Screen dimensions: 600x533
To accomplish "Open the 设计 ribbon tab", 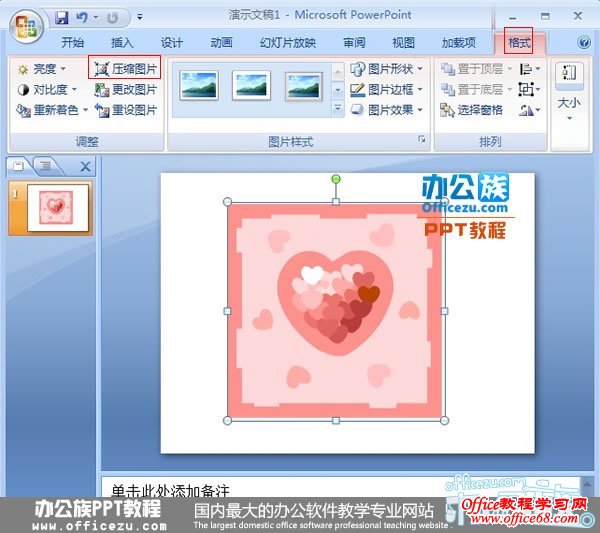I will pyautogui.click(x=171, y=42).
